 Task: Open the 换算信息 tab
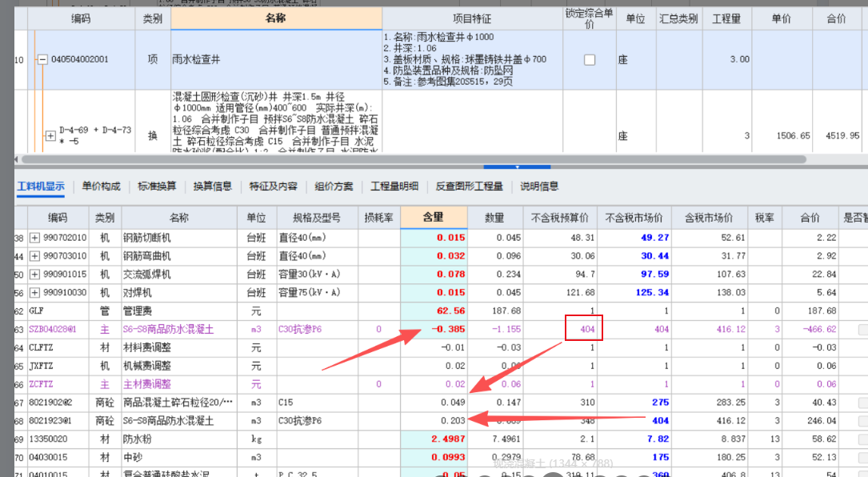coord(212,186)
